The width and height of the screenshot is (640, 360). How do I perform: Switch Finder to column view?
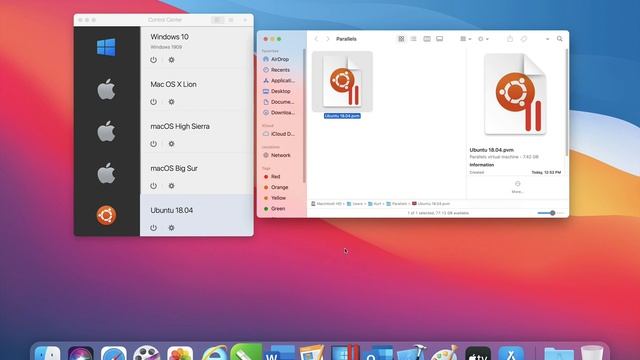pyautogui.click(x=427, y=39)
